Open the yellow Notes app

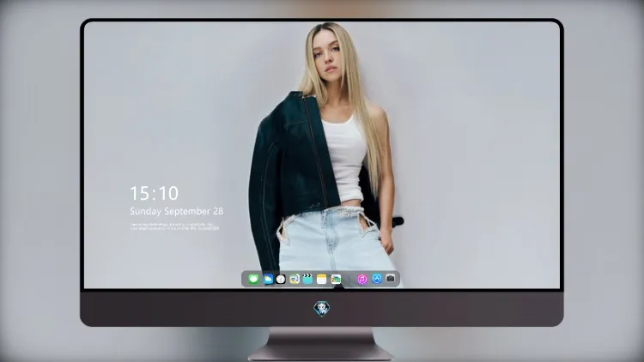click(x=322, y=280)
